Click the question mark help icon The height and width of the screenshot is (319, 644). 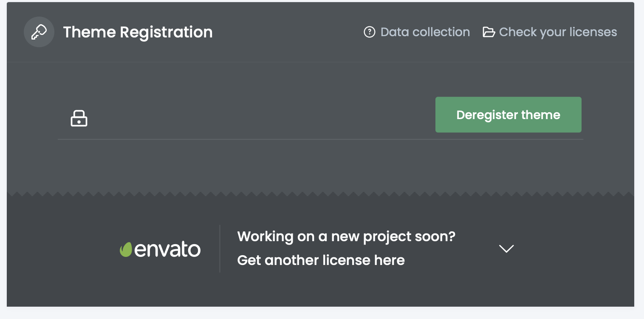[x=370, y=32]
